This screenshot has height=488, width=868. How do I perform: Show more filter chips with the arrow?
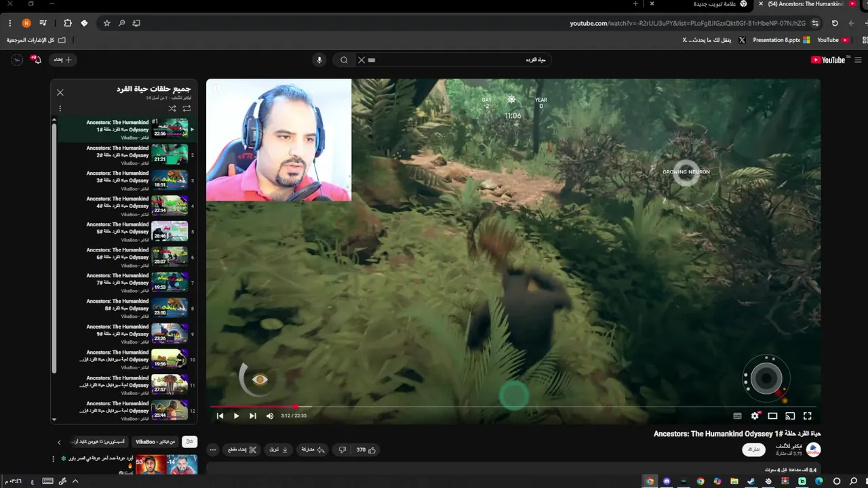[59, 442]
